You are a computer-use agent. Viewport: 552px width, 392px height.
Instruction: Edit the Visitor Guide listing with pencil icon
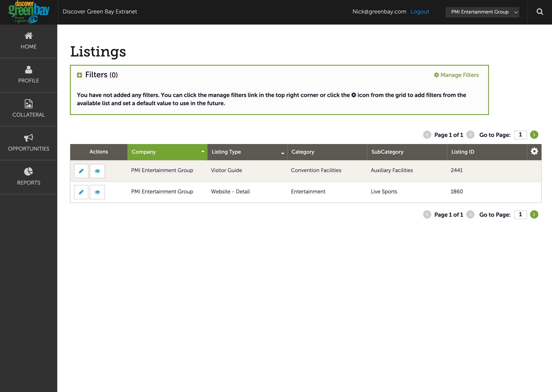pyautogui.click(x=81, y=171)
